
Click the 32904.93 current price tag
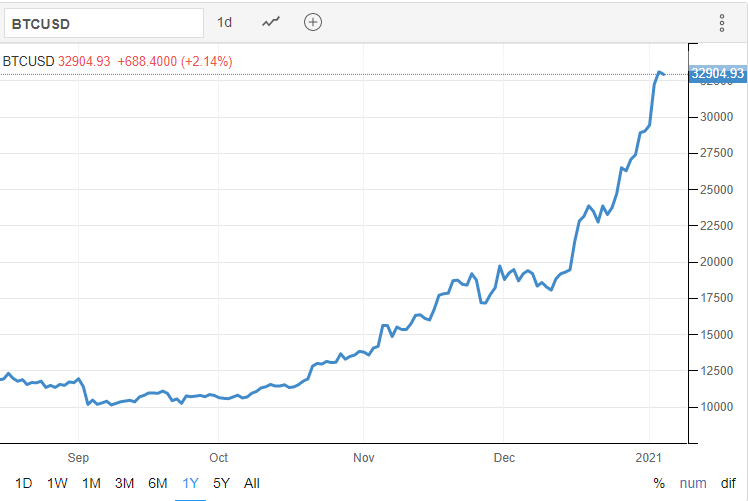pyautogui.click(x=718, y=73)
